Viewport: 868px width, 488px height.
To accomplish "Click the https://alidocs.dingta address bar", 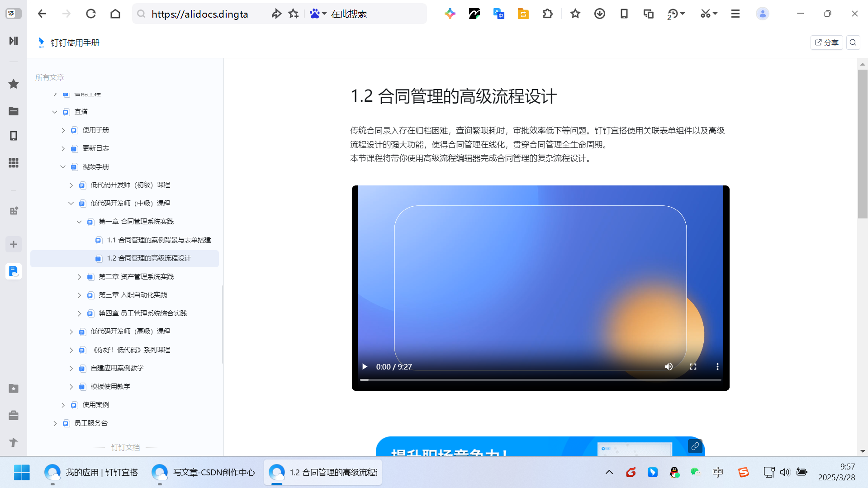I will tap(200, 14).
